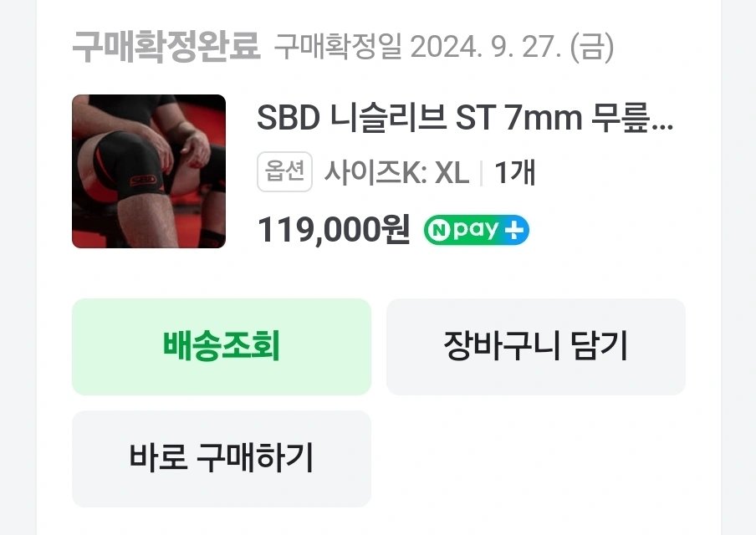Click the green N logo circle

[x=439, y=231]
